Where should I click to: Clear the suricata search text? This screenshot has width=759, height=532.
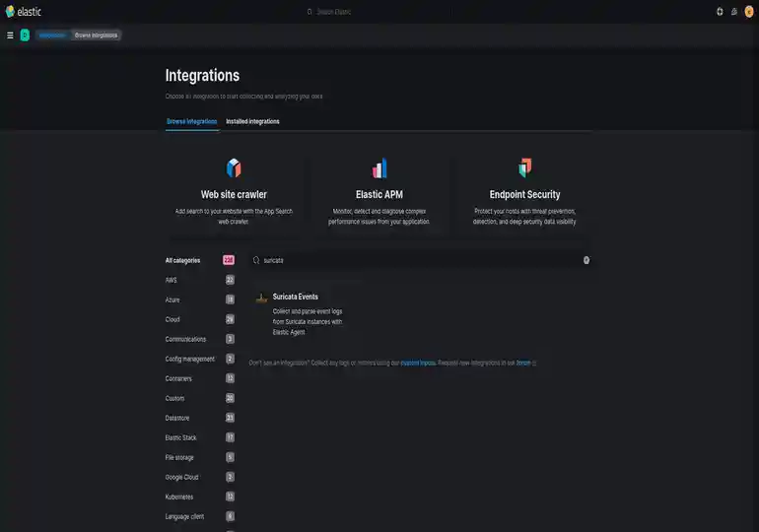click(586, 260)
